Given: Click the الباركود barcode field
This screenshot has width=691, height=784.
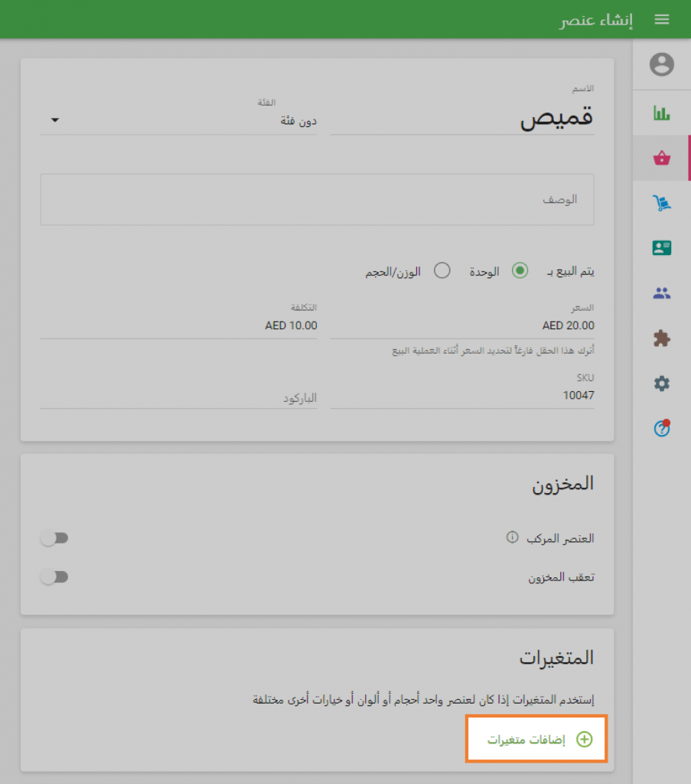Looking at the screenshot, I should pos(178,397).
